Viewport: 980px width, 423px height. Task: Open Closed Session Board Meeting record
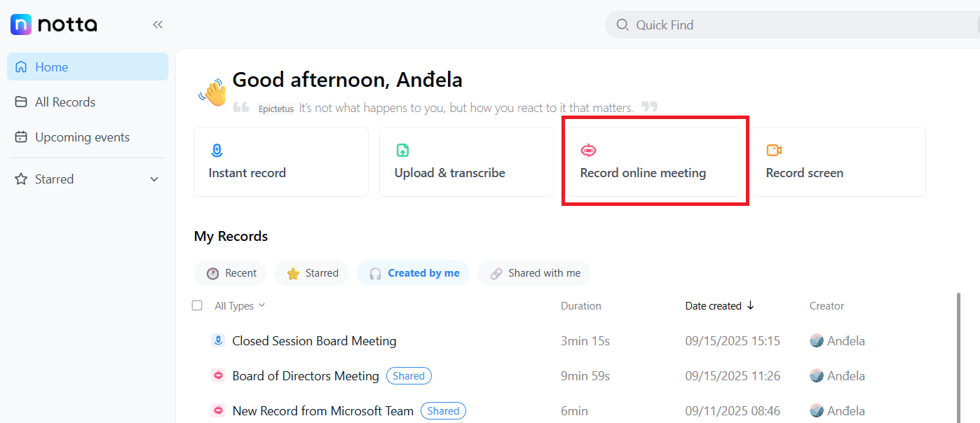pos(314,341)
